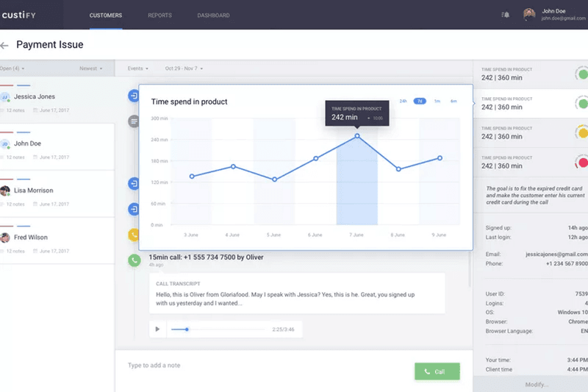588x392 pixels.
Task: Click the calendar icon in Lisa Morrison's row
Action: 35,204
